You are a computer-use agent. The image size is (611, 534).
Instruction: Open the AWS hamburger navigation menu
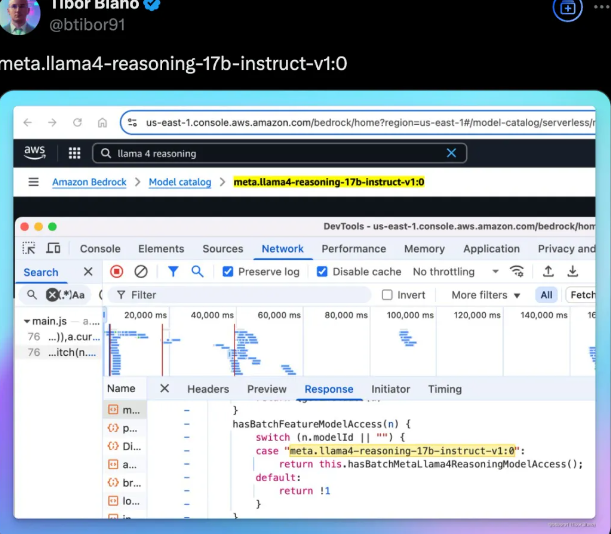(x=34, y=182)
